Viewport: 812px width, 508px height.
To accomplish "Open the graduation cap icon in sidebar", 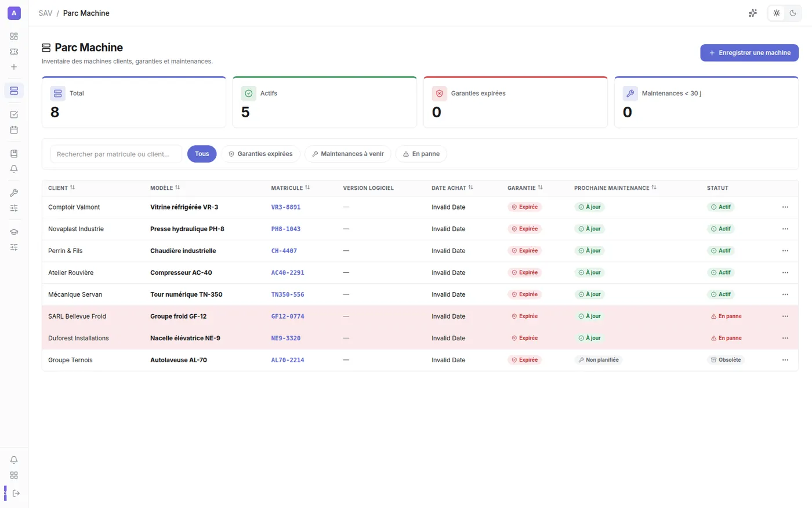I will [14, 232].
